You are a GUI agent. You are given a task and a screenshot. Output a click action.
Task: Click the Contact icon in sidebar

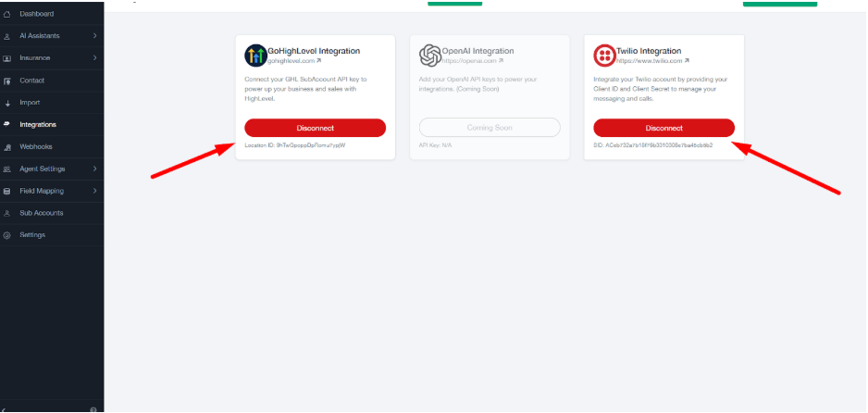(x=7, y=81)
